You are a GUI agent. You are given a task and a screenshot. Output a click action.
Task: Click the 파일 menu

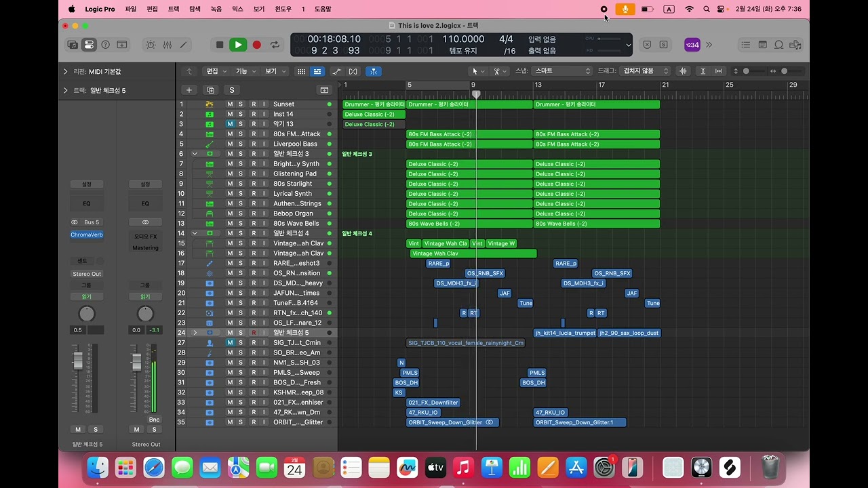click(x=131, y=9)
